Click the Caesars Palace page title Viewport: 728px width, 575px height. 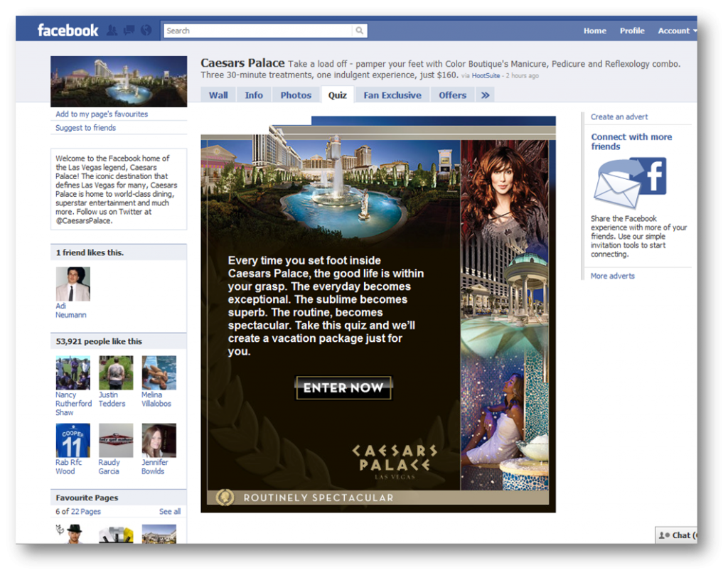point(242,63)
